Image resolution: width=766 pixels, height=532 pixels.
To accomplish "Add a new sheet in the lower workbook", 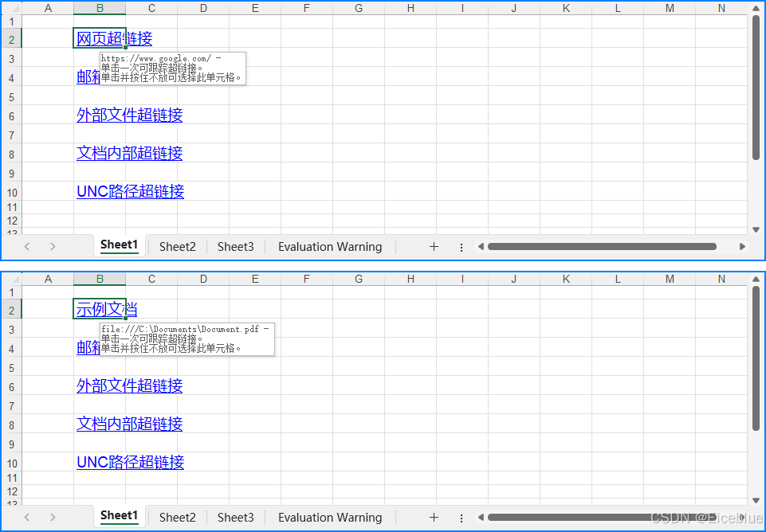I will (434, 518).
